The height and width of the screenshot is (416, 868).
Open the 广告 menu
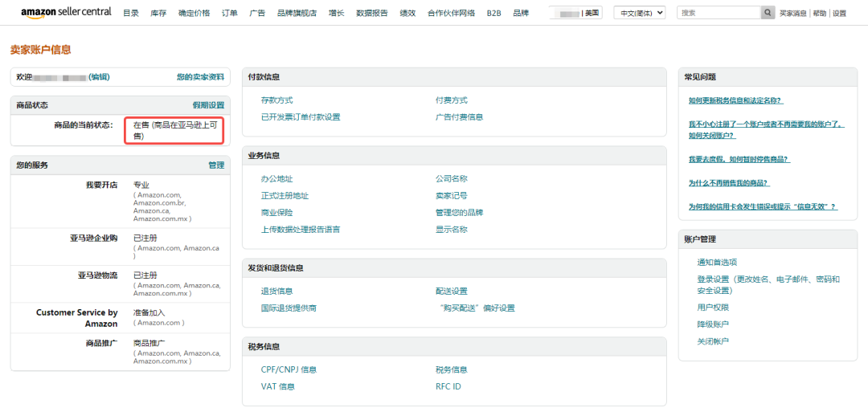(x=257, y=14)
